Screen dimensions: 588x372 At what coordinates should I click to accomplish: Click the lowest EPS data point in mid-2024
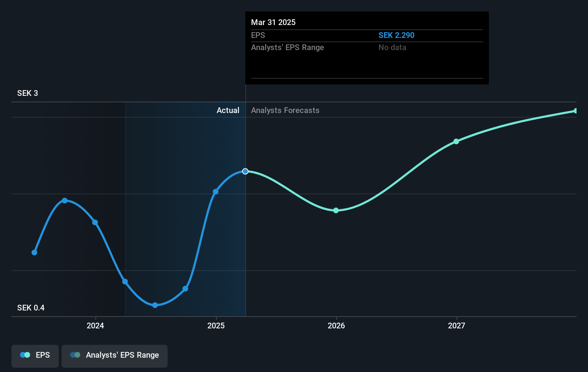[x=155, y=305]
